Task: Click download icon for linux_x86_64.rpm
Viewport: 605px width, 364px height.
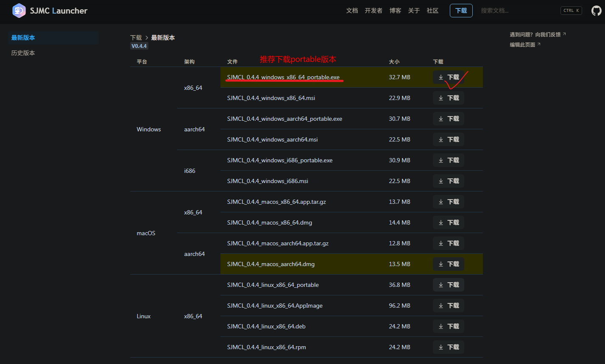Action: click(x=441, y=347)
